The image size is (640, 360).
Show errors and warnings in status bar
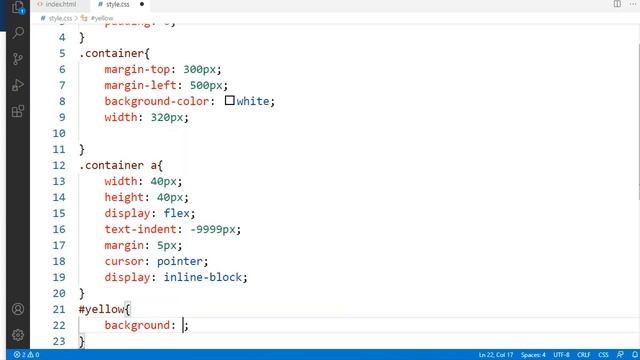[x=27, y=354]
